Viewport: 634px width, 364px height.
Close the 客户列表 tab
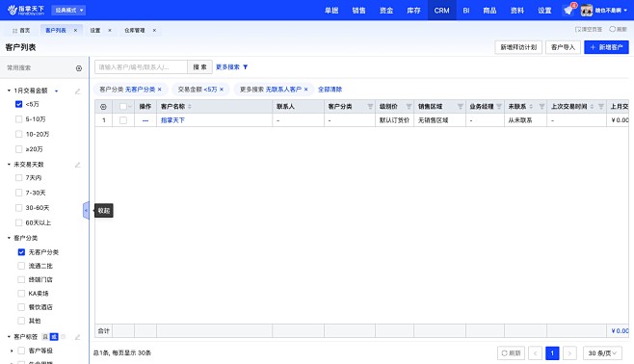click(75, 30)
